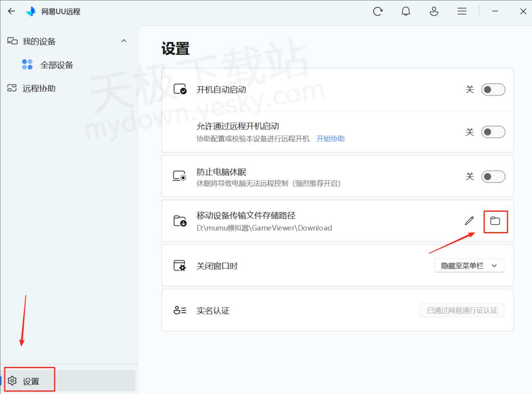Click the 已通过网易通行证认证 button

click(x=462, y=310)
